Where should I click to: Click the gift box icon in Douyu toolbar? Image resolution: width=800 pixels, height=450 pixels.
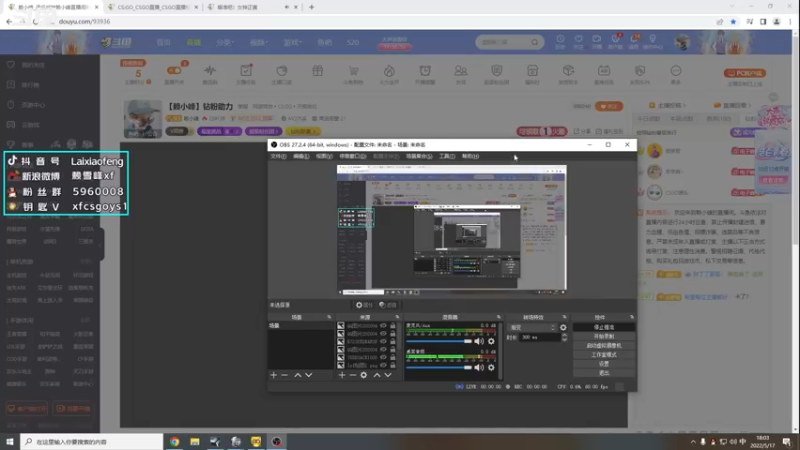point(317,71)
